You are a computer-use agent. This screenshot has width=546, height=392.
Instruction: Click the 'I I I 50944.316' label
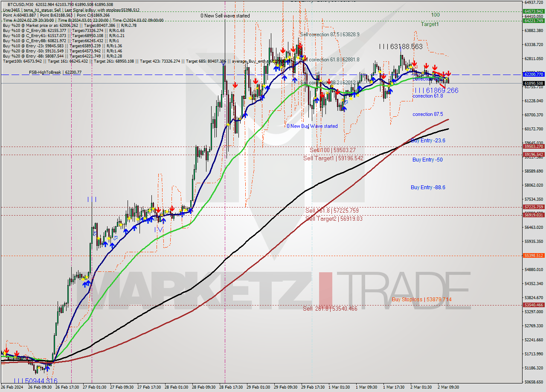35,381
